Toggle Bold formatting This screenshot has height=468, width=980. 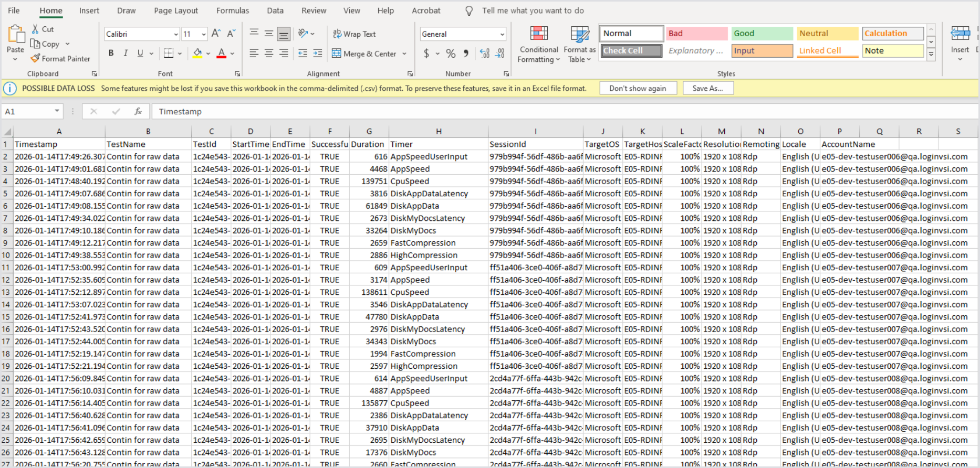click(x=111, y=54)
